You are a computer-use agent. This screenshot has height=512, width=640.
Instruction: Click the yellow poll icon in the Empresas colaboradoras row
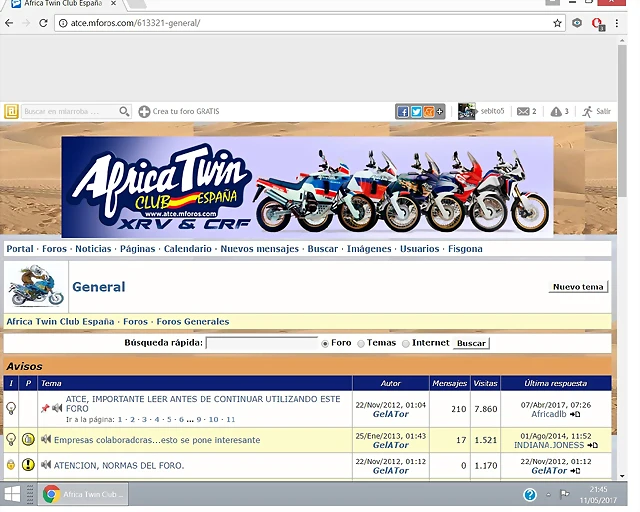pos(28,439)
